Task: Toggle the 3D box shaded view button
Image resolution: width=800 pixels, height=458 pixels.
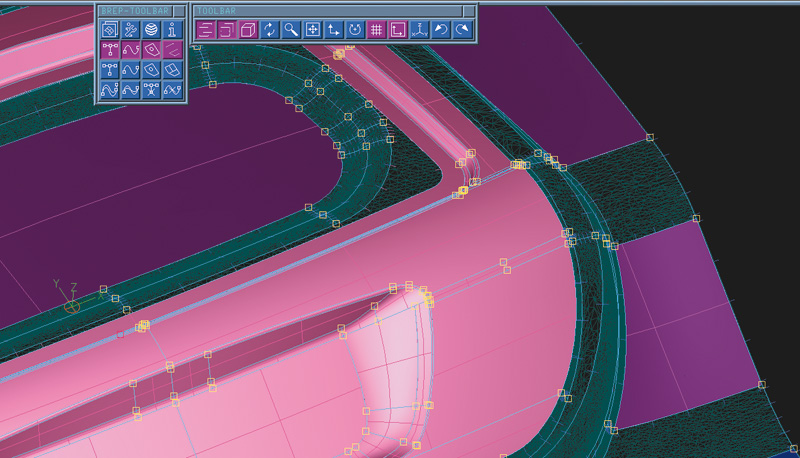Action: tap(248, 30)
